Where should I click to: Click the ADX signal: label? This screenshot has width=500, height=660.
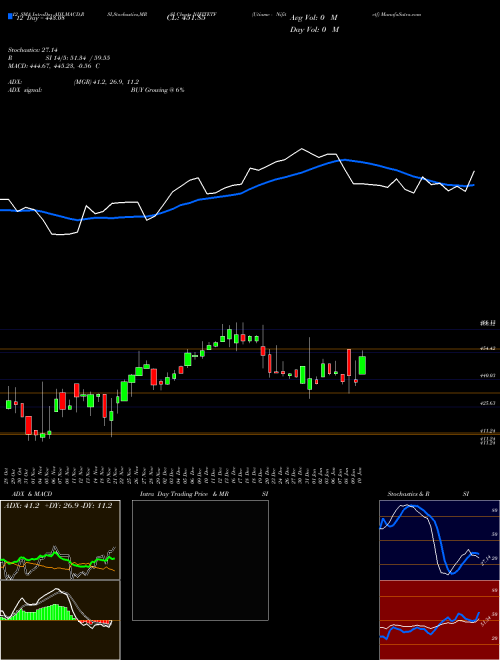(24, 90)
